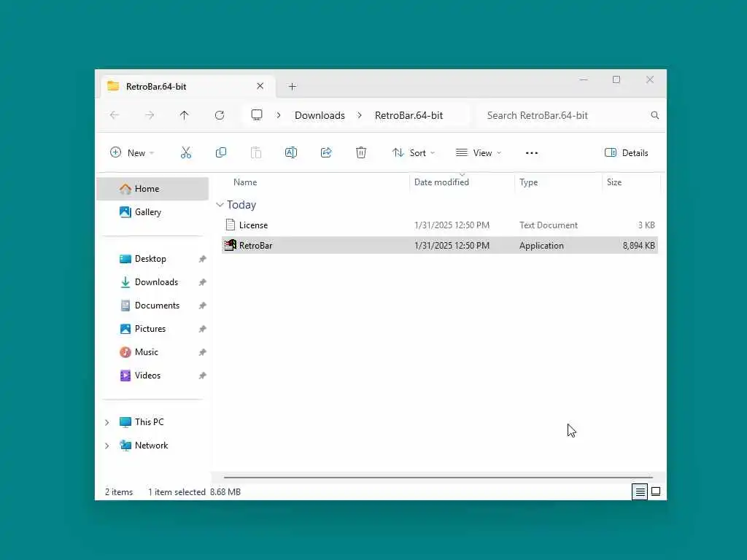Click the Text Document type cell
This screenshot has height=560, width=747.
tap(549, 225)
